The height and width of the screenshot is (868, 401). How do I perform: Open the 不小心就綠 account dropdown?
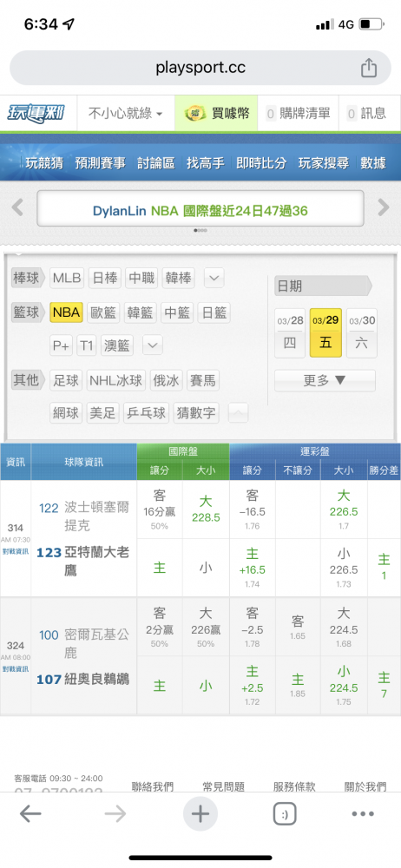(x=126, y=114)
